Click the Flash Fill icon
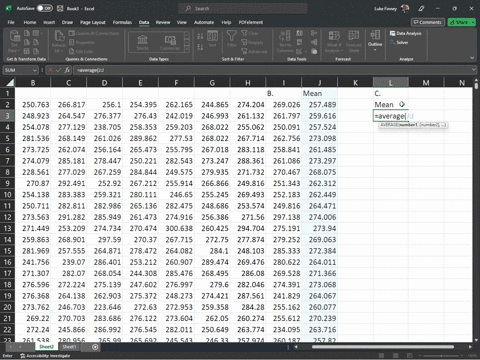Screen dimensions: 480x360 tap(299, 33)
